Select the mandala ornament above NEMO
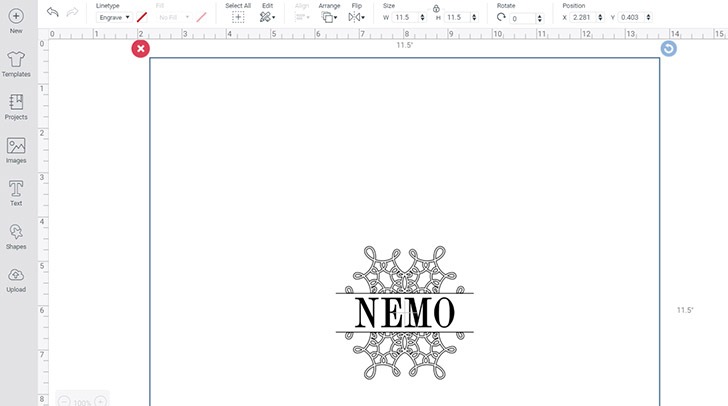This screenshot has width=728, height=406. pos(404,269)
